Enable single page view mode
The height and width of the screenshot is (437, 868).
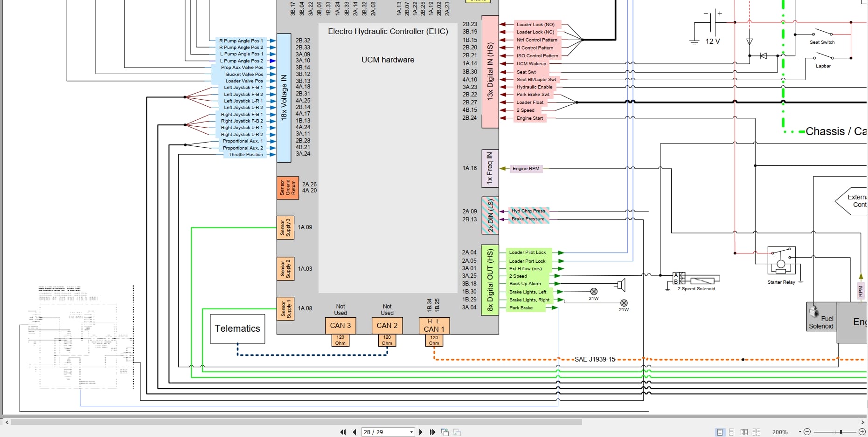720,432
